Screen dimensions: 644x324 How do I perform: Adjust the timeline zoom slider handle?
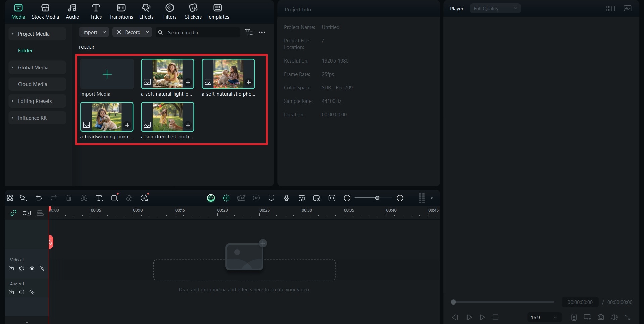pyautogui.click(x=377, y=198)
